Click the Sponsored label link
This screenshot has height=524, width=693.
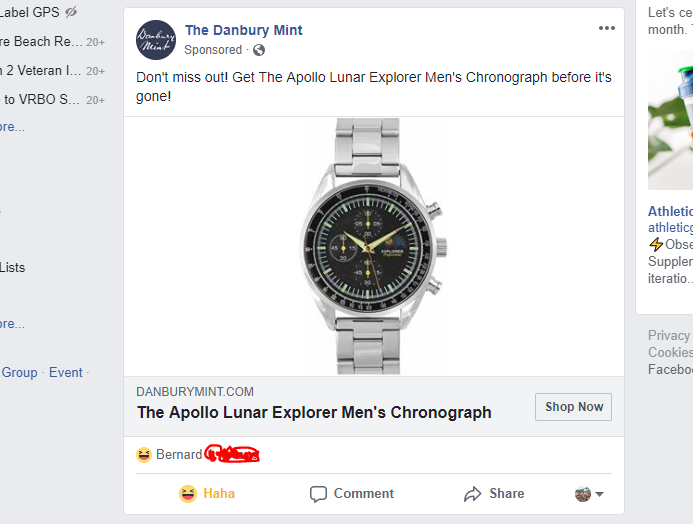pos(213,50)
